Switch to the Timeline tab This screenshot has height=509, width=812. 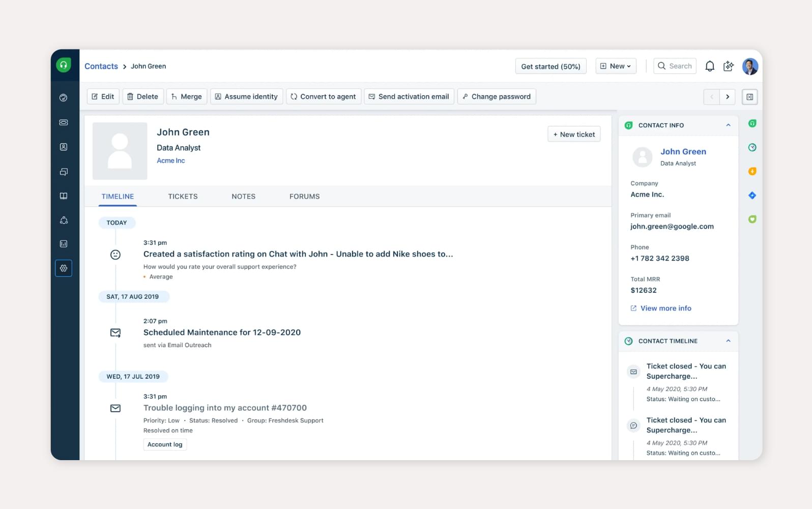point(118,196)
